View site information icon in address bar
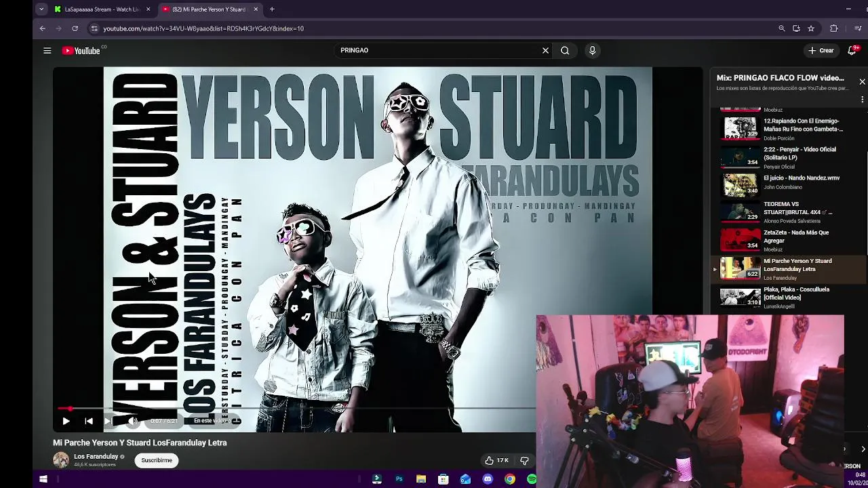The width and height of the screenshot is (868, 488). 94,28
